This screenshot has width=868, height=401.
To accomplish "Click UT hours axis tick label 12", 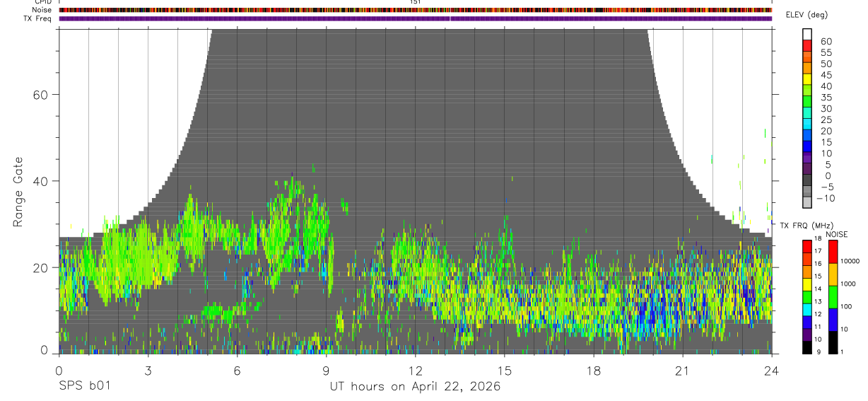I will pos(415,370).
